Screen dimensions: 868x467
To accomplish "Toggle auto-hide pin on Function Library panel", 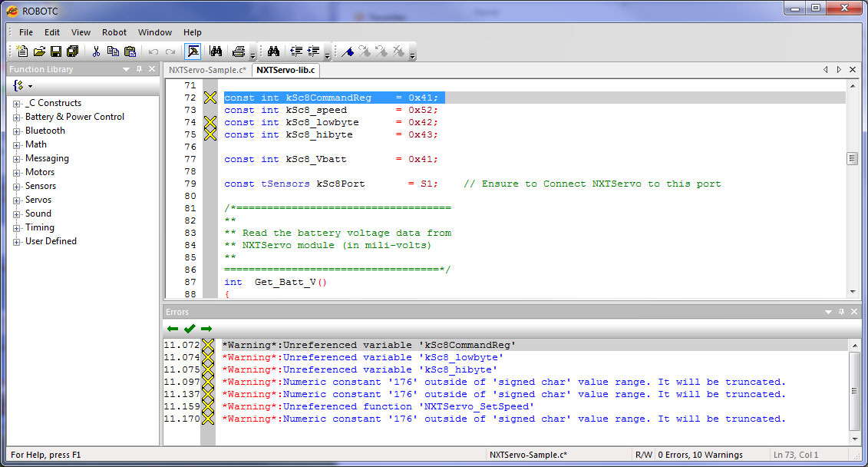I will [x=139, y=69].
